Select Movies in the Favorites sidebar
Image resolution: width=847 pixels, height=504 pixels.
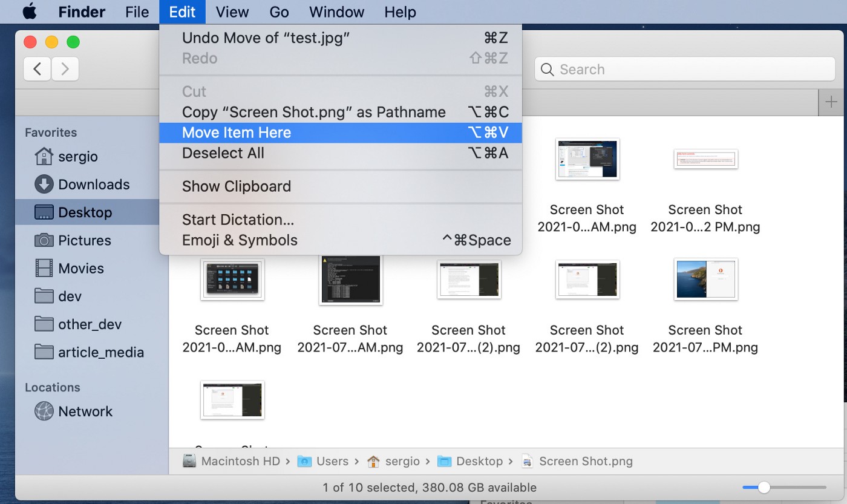pyautogui.click(x=80, y=268)
